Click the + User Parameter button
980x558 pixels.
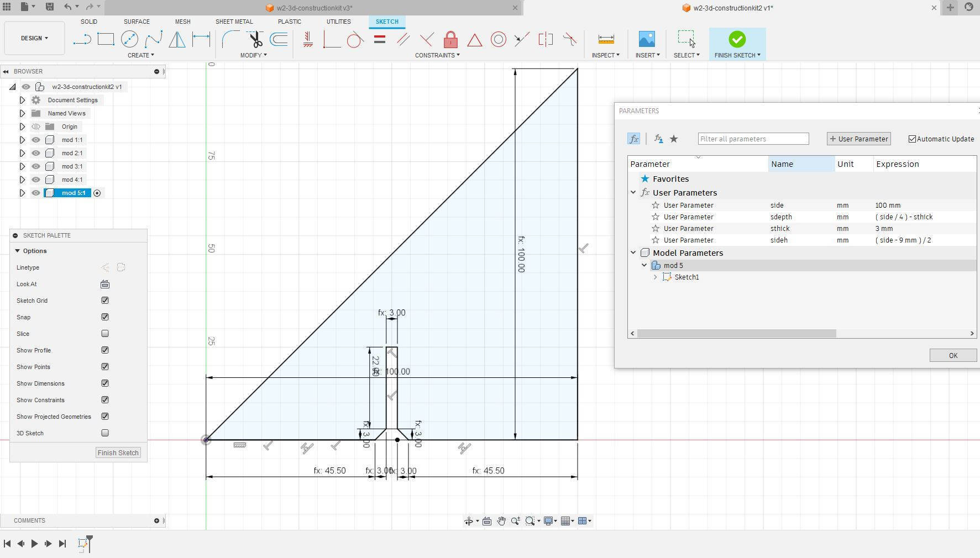(858, 139)
